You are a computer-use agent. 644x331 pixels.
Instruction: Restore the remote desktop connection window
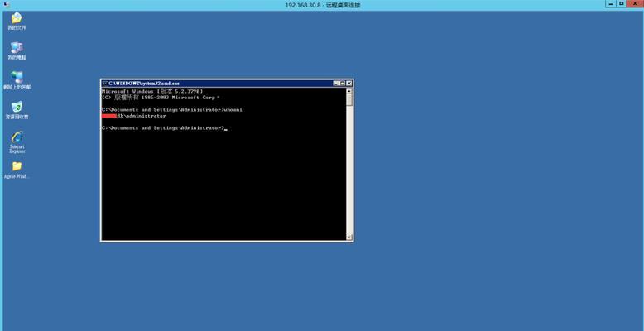coord(622,3)
